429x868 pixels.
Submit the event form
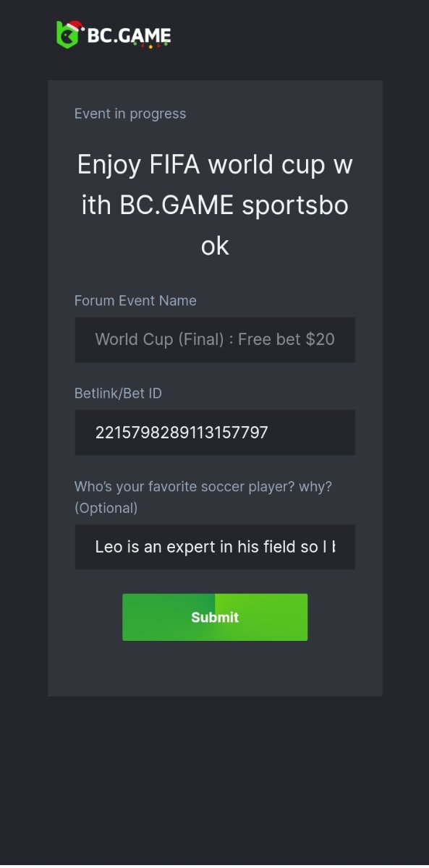tap(215, 617)
